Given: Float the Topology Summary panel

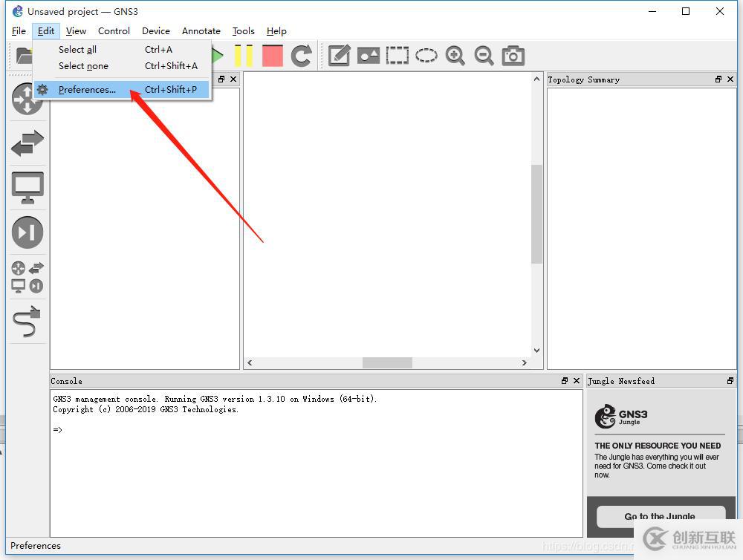Looking at the screenshot, I should 718,79.
